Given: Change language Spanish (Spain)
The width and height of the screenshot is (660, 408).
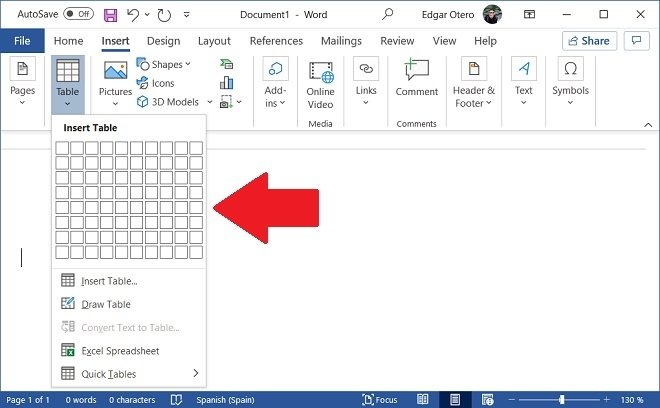Looking at the screenshot, I should coord(225,400).
